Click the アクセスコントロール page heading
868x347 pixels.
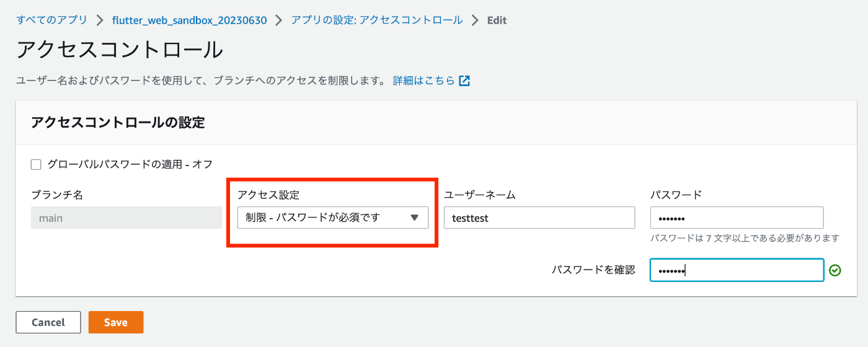[120, 50]
